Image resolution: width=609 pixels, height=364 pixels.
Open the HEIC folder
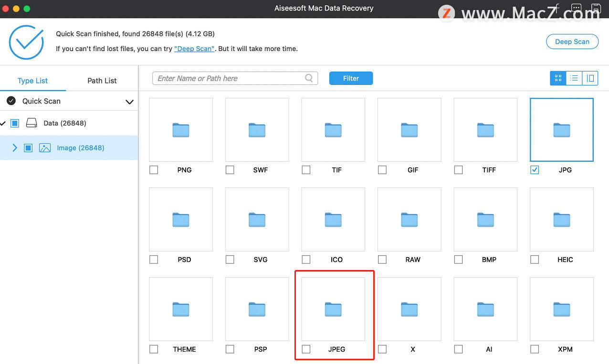[562, 219]
